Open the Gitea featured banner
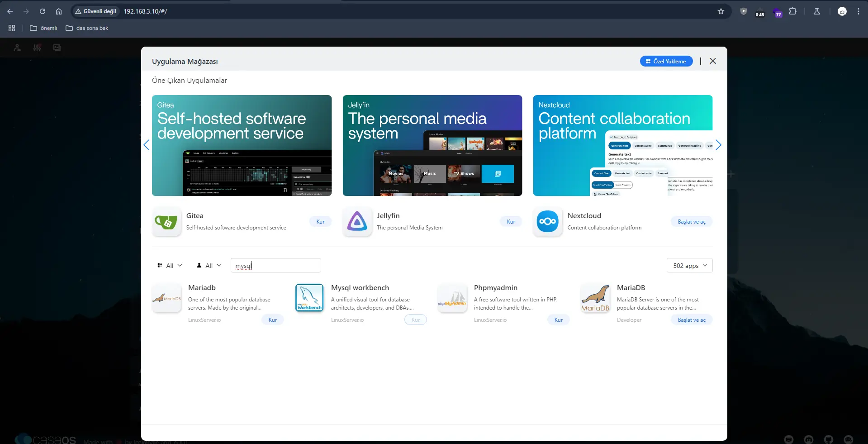The image size is (868, 444). tap(242, 145)
